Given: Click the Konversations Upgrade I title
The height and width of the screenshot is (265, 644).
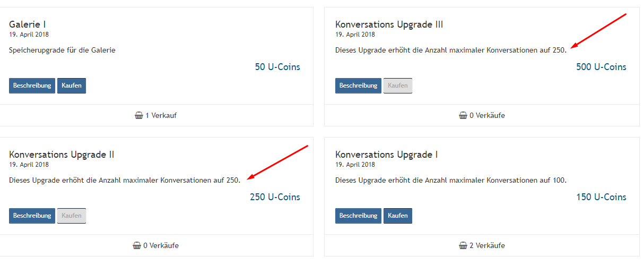Looking at the screenshot, I should click(x=386, y=155).
